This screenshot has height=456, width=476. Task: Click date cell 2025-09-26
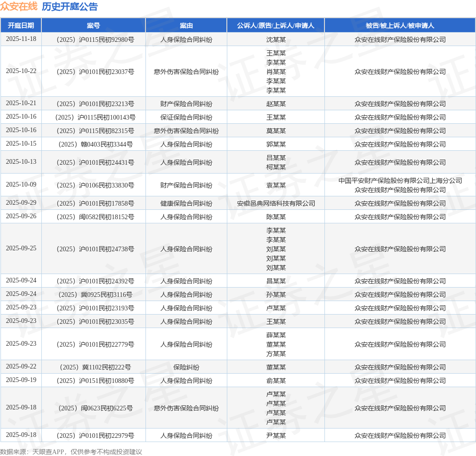[21, 216]
